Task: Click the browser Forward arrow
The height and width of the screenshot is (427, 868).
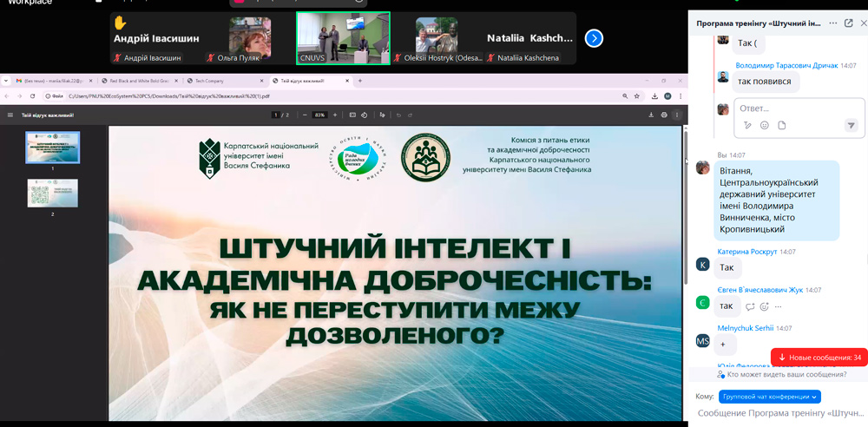Action: (x=19, y=95)
